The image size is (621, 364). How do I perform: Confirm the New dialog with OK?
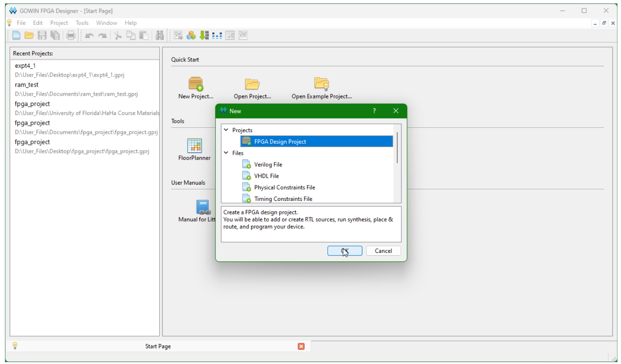point(345,251)
